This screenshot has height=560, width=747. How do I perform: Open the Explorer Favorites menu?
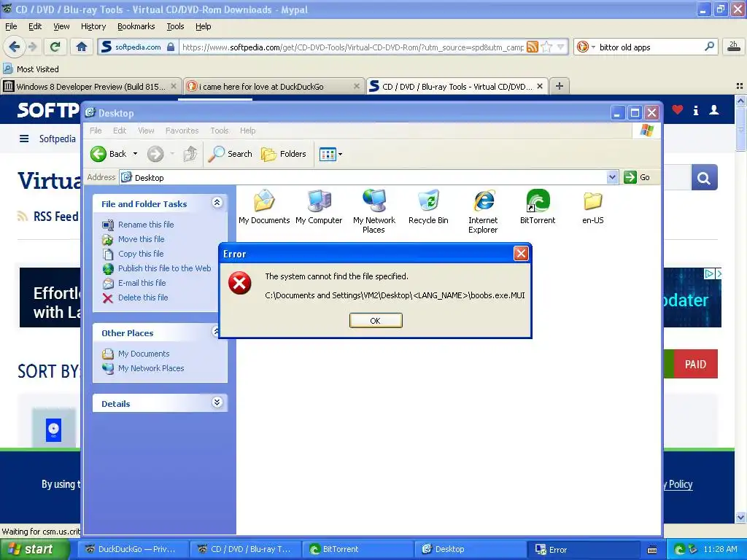coord(182,131)
